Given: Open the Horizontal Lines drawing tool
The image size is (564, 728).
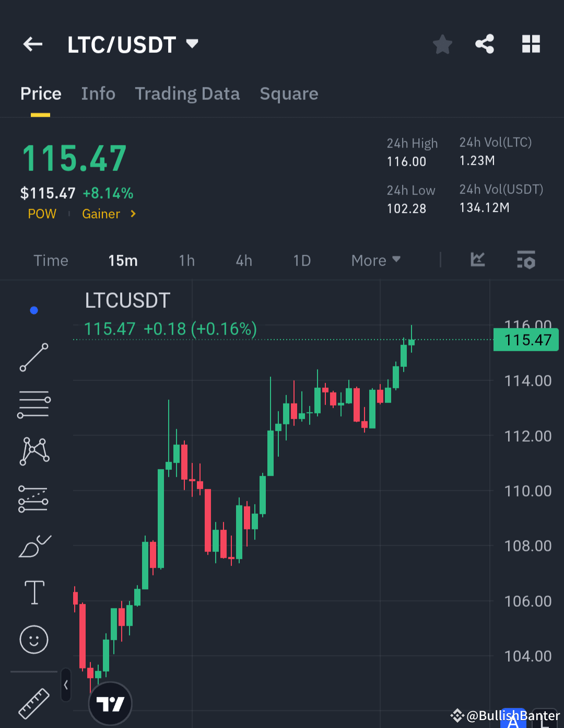Looking at the screenshot, I should [x=33, y=403].
